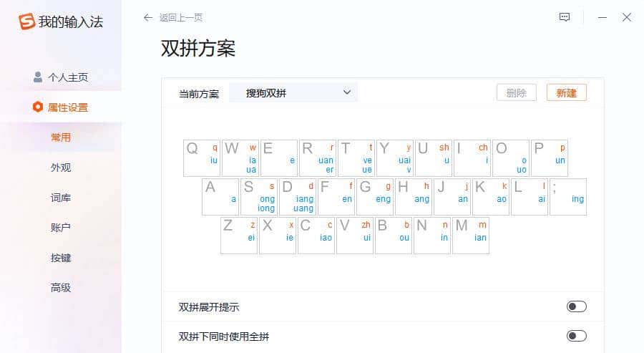Click the 个人主页 person icon
The image size is (644, 353).
pyautogui.click(x=38, y=77)
